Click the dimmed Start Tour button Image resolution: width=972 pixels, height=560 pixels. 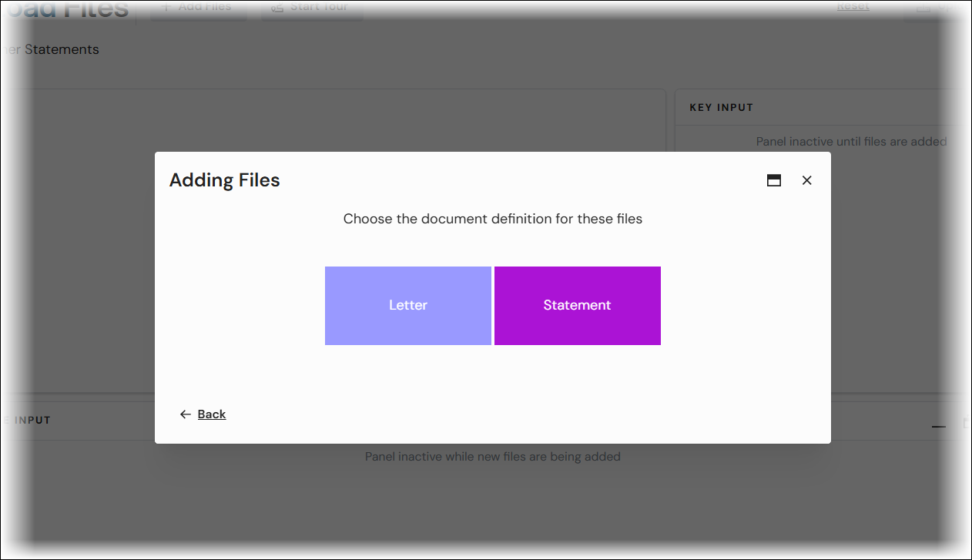click(x=311, y=8)
